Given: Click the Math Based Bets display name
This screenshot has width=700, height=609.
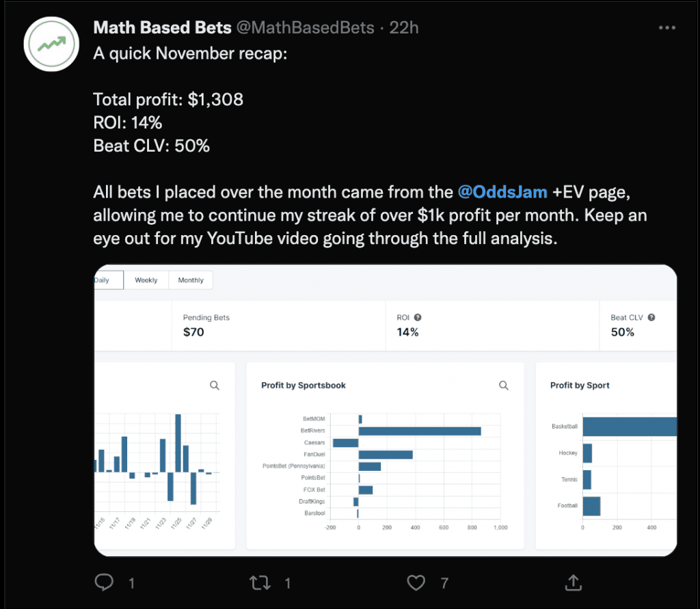Looking at the screenshot, I should [x=163, y=27].
